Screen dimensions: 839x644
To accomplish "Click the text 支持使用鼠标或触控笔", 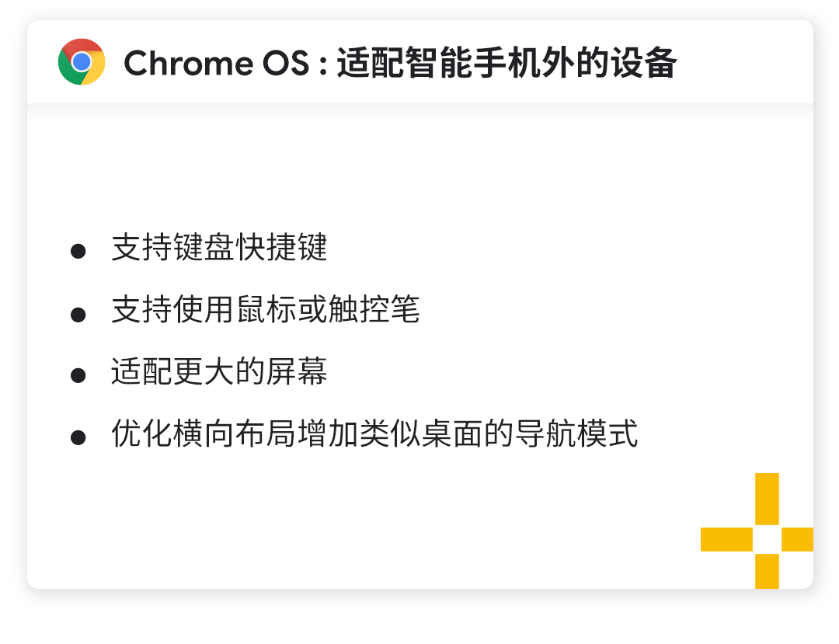I will (266, 309).
